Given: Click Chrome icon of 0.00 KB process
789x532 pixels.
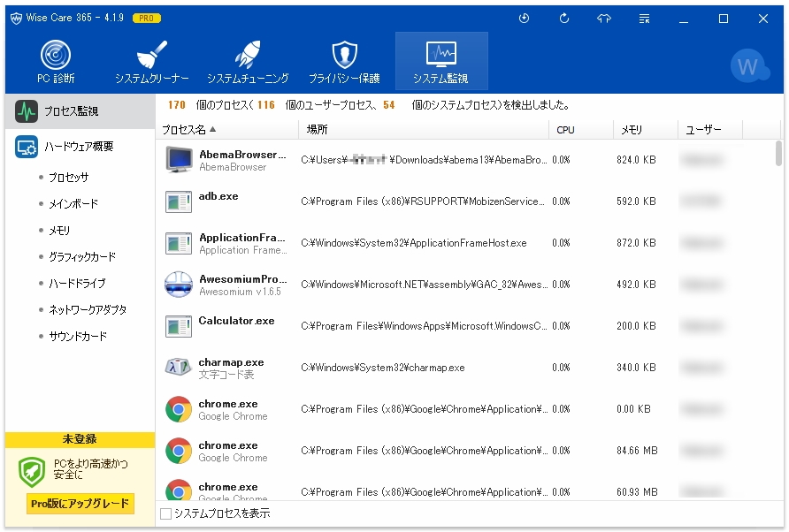Looking at the screenshot, I should 179,409.
